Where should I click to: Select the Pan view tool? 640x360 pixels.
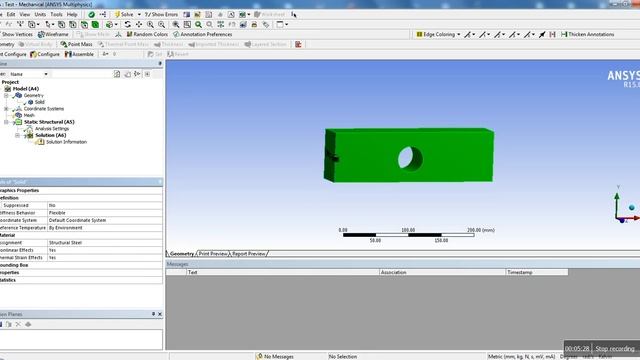tap(139, 24)
